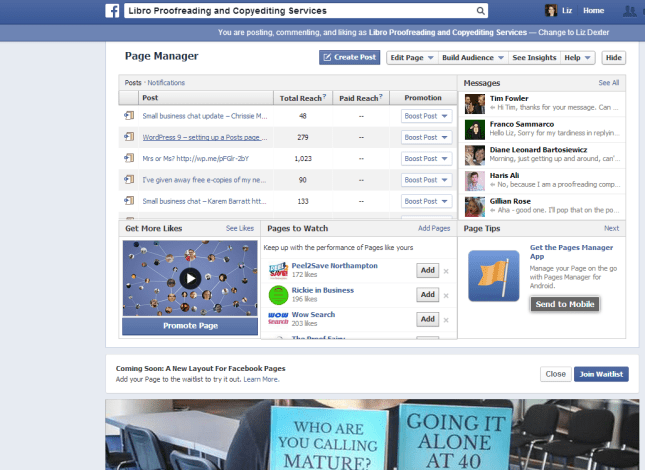Open Haris Ali's avatar
The height and width of the screenshot is (470, 645).
pyautogui.click(x=475, y=181)
